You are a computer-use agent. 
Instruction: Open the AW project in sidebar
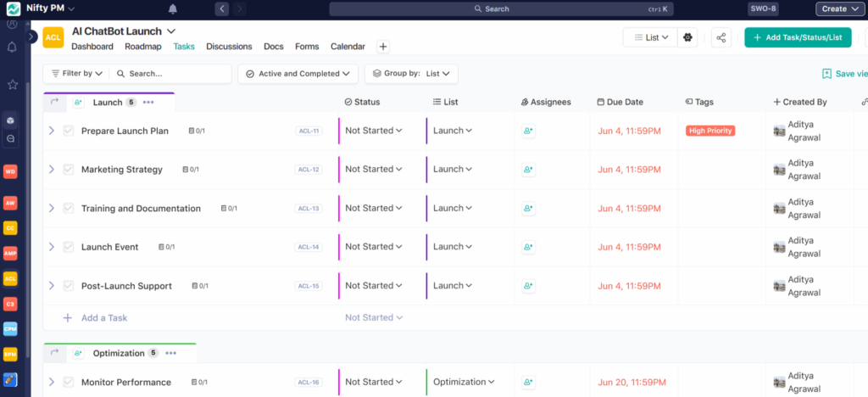click(x=10, y=204)
